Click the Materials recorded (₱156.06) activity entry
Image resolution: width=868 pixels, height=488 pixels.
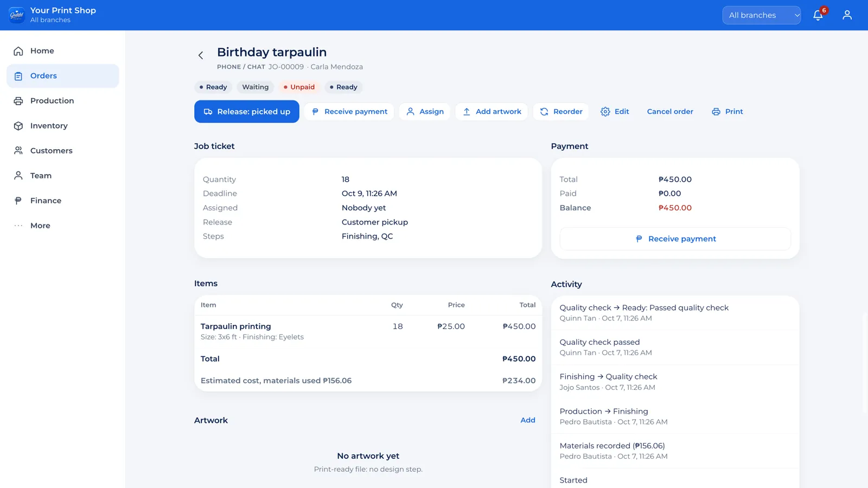[x=675, y=451]
